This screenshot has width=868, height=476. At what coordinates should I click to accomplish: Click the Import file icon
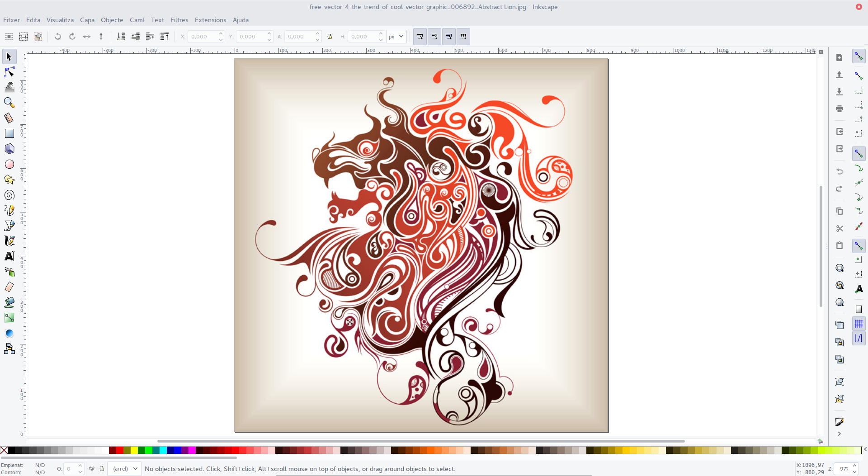click(x=840, y=132)
